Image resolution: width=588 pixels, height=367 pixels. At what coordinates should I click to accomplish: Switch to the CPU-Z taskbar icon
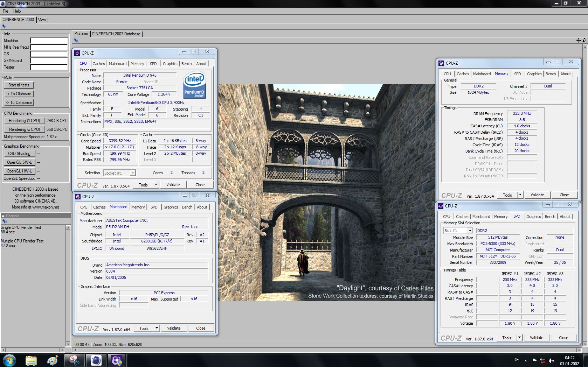pyautogui.click(x=116, y=360)
